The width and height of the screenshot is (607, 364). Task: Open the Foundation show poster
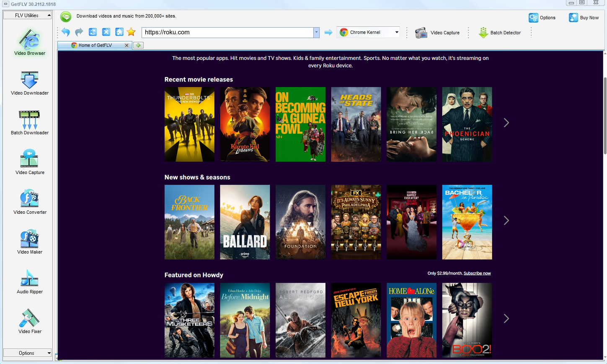[300, 222]
